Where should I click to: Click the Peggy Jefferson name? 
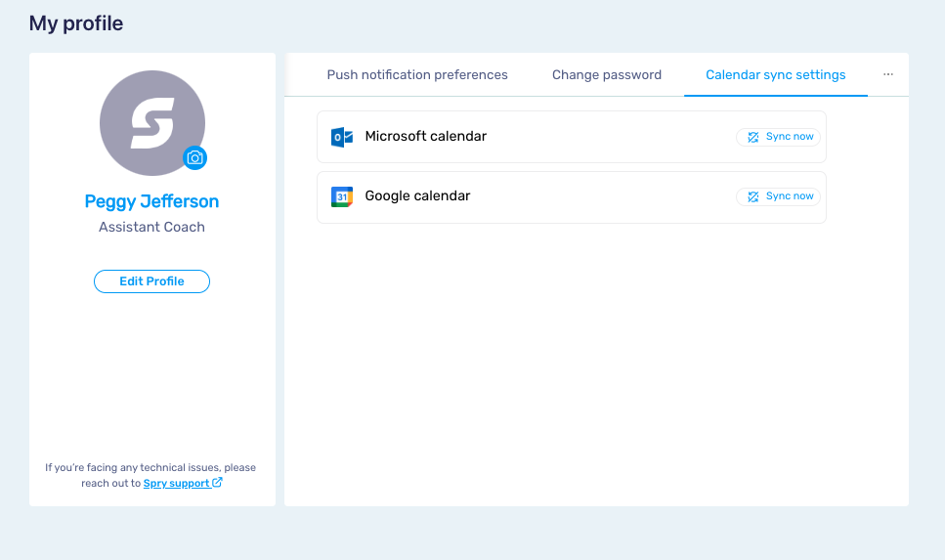(151, 201)
